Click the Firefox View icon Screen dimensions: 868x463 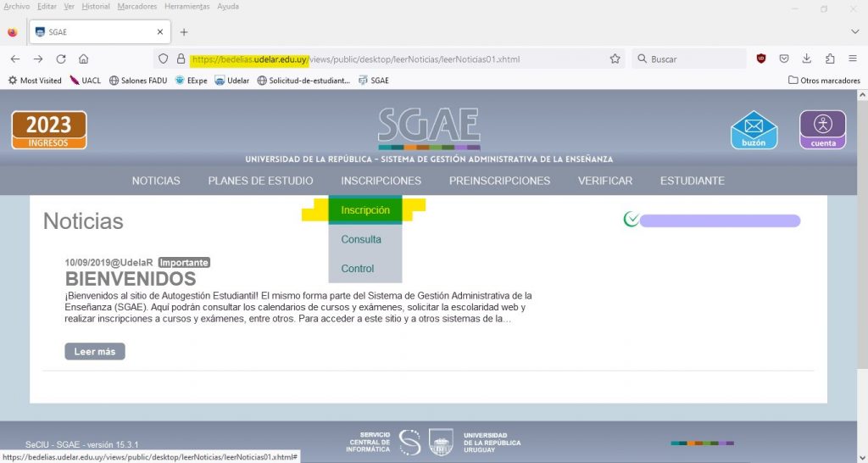(x=12, y=32)
